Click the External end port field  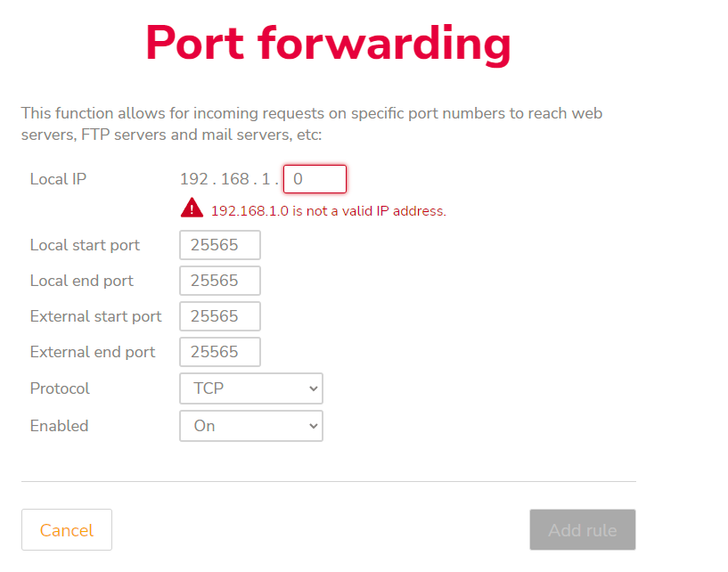coord(219,351)
